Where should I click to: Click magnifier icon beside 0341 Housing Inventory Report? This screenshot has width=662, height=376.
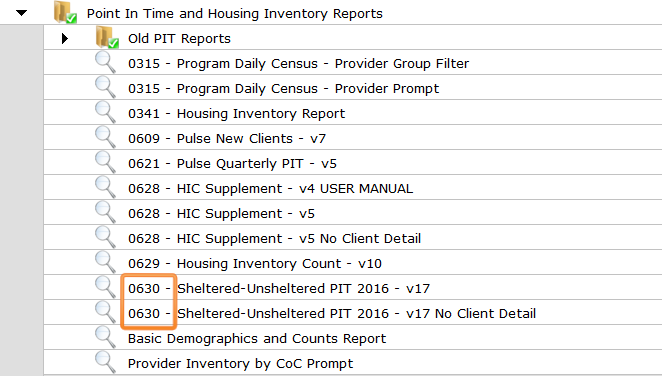105,112
